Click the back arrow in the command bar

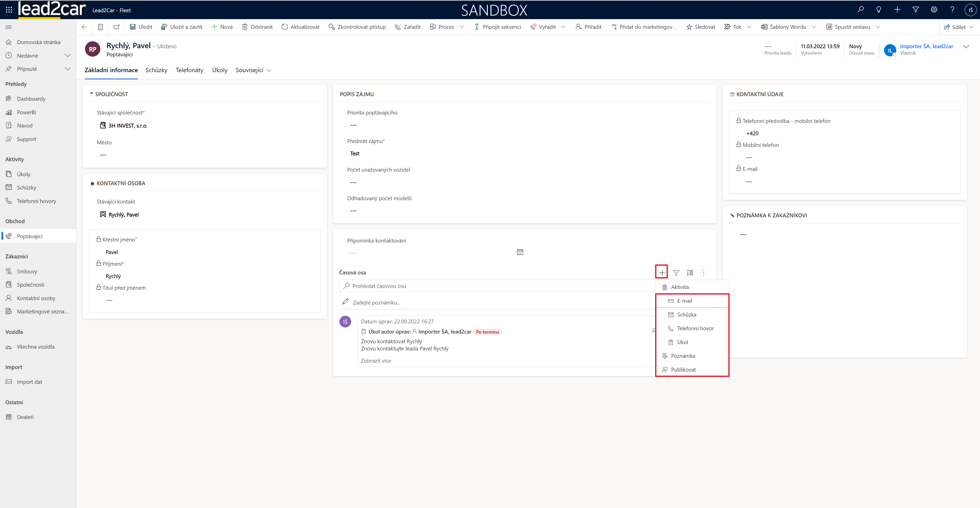click(x=84, y=27)
